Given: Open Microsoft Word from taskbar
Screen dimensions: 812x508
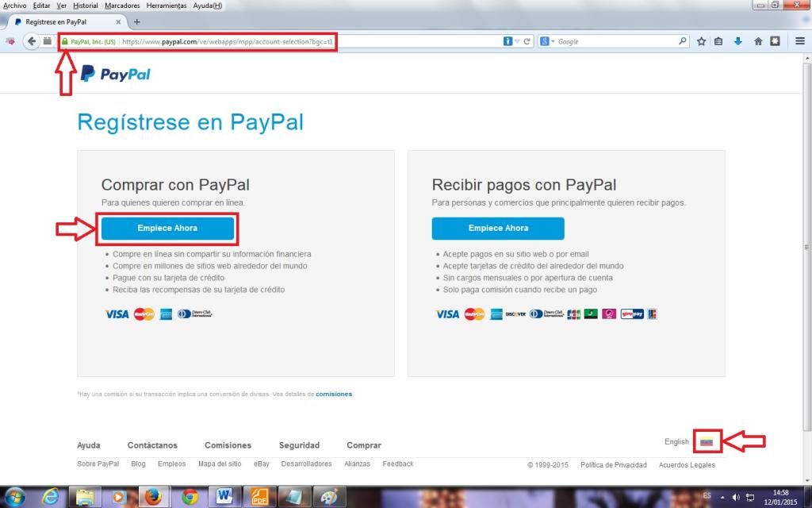Looking at the screenshot, I should (224, 498).
